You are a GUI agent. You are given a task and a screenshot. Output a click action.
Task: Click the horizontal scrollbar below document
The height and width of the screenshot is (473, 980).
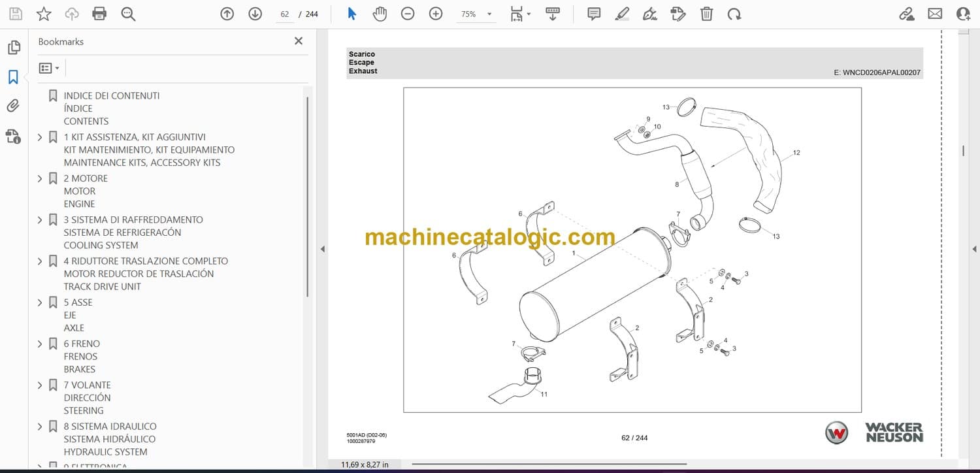(549, 465)
